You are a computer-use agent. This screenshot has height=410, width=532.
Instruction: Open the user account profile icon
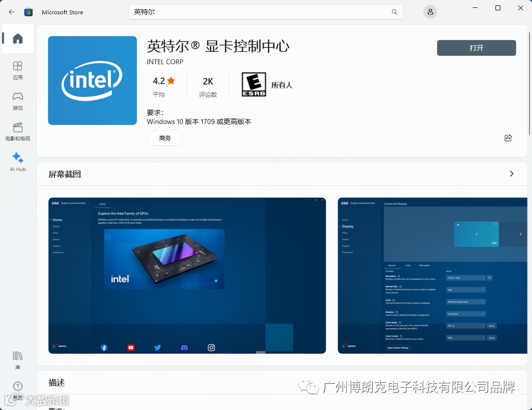430,12
